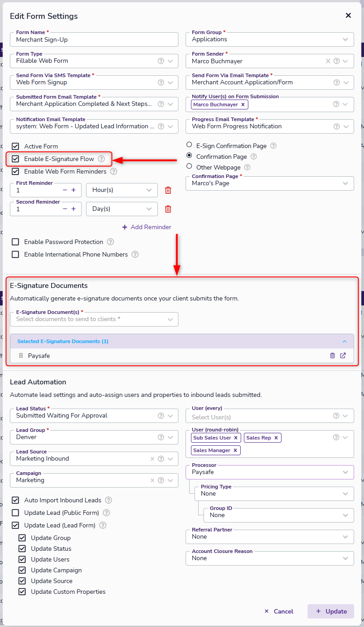
Task: Delete the First Reminder with trash icon
Action: (168, 190)
